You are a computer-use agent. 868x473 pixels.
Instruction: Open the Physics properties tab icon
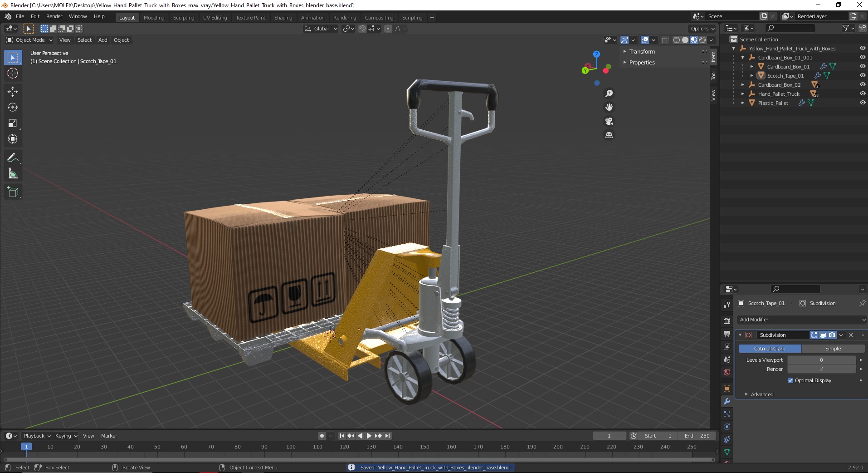click(x=727, y=427)
